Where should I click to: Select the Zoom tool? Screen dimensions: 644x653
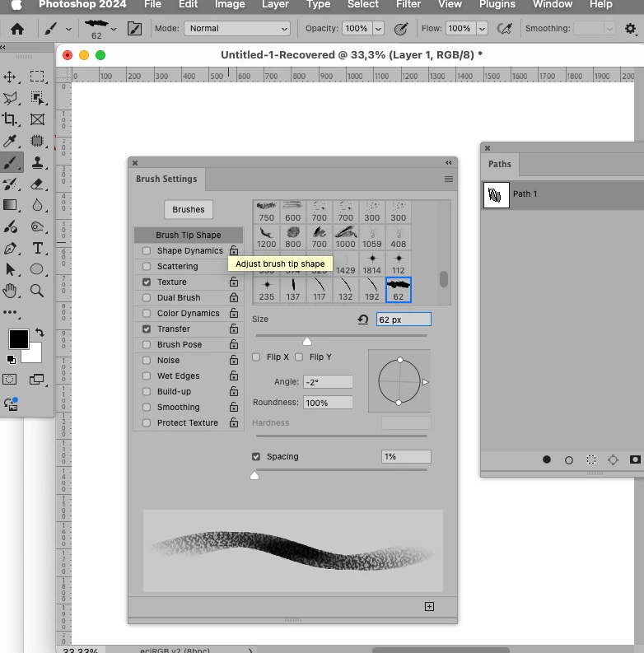tap(37, 291)
